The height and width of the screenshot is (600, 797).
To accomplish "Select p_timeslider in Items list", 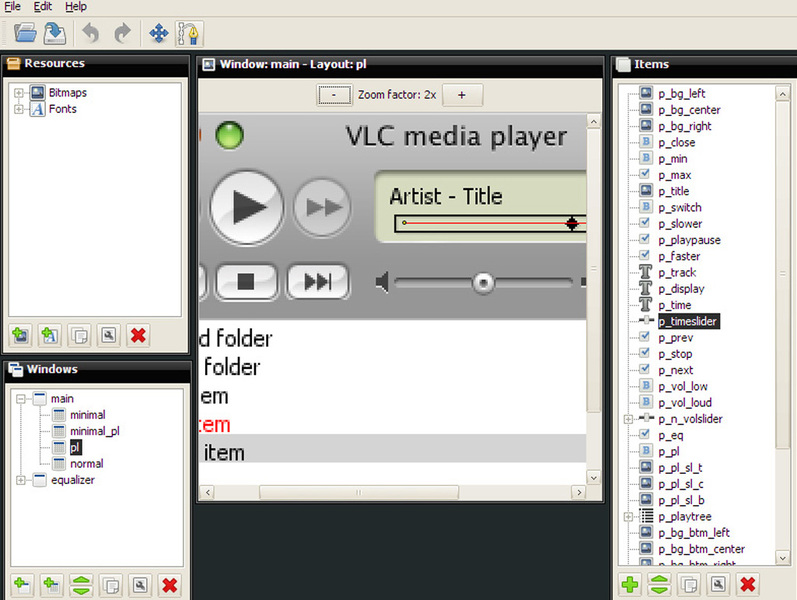I will tap(688, 321).
